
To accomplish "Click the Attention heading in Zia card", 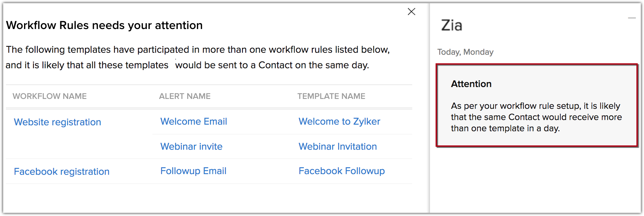I will click(x=471, y=84).
